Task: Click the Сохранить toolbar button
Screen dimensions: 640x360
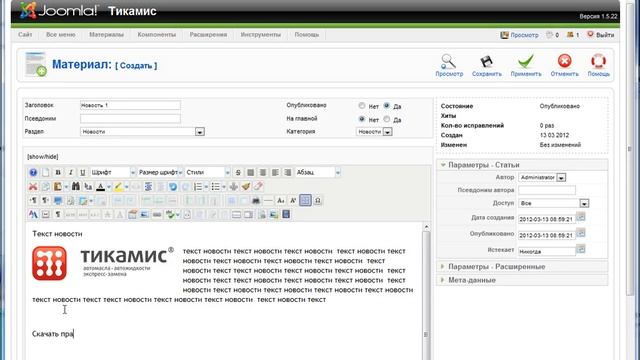Action: [x=487, y=65]
